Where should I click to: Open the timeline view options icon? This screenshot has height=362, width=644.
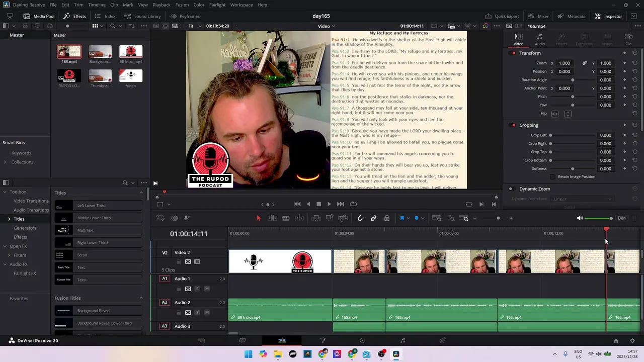point(160,218)
